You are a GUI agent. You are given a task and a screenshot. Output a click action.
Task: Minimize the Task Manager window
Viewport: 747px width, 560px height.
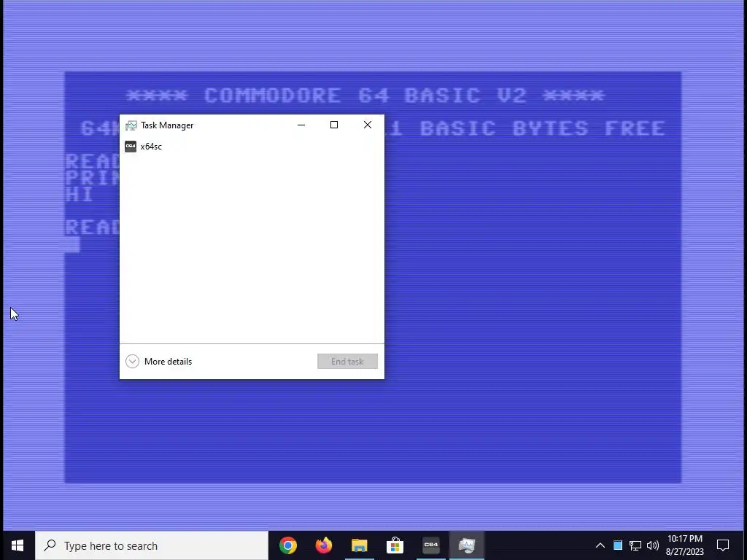[x=301, y=125]
